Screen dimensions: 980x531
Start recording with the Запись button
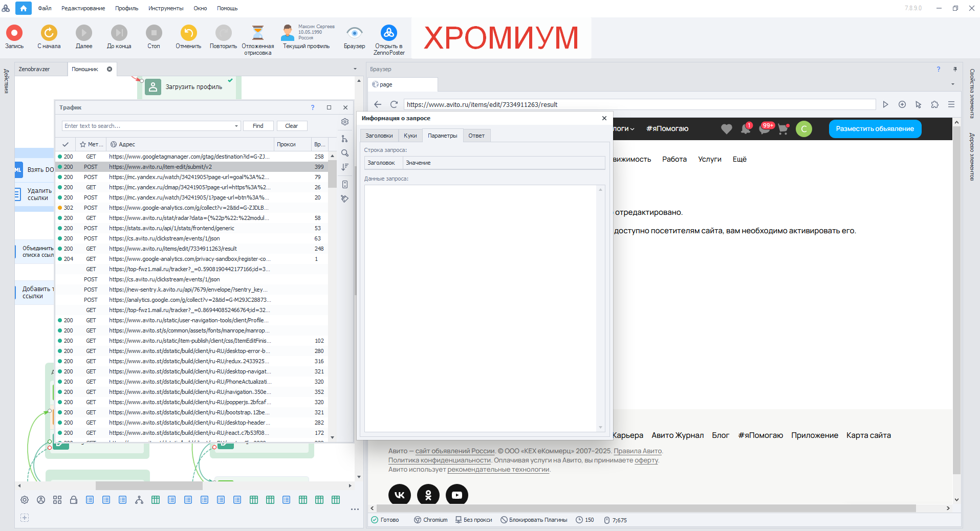point(14,37)
